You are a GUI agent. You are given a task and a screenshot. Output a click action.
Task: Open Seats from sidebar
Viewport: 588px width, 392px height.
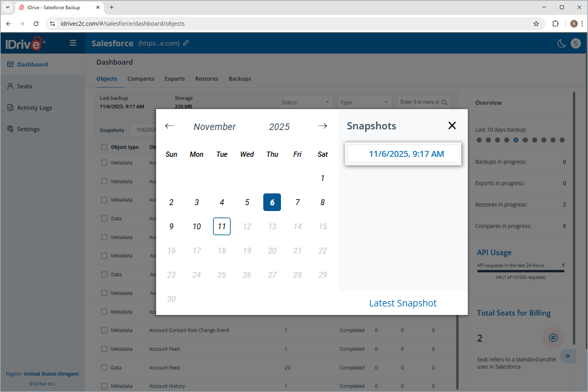click(x=24, y=86)
